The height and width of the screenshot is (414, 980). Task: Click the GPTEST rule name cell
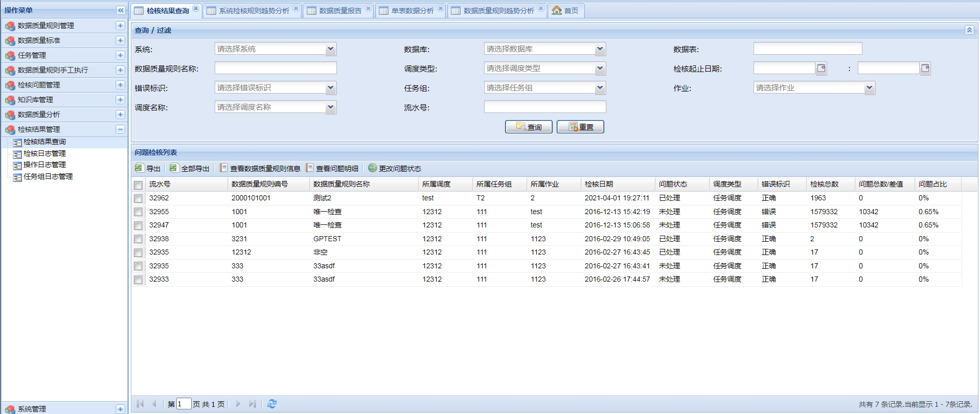[327, 239]
